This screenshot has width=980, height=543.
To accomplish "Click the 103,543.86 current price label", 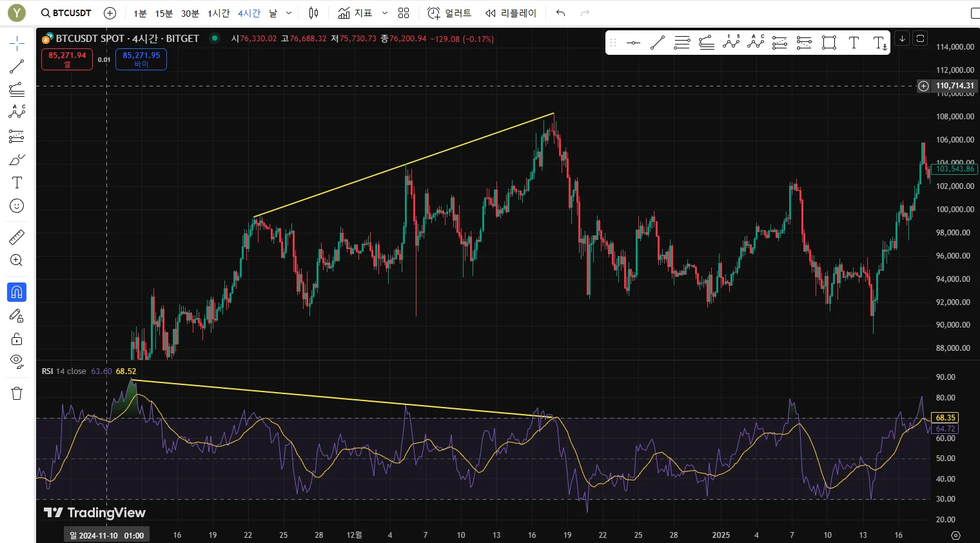I will tap(954, 169).
